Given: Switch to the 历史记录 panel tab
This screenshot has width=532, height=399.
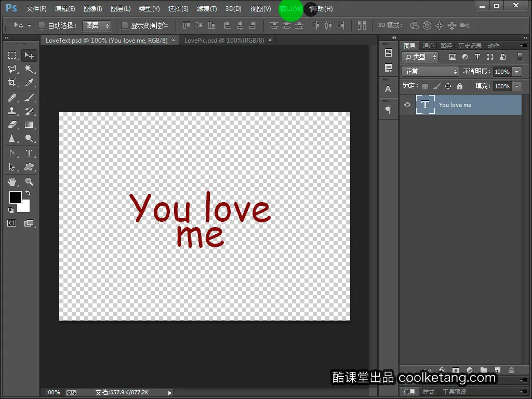Looking at the screenshot, I should (x=470, y=46).
